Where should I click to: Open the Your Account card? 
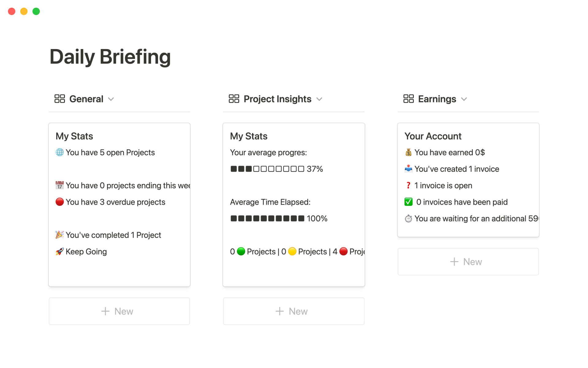click(x=433, y=136)
